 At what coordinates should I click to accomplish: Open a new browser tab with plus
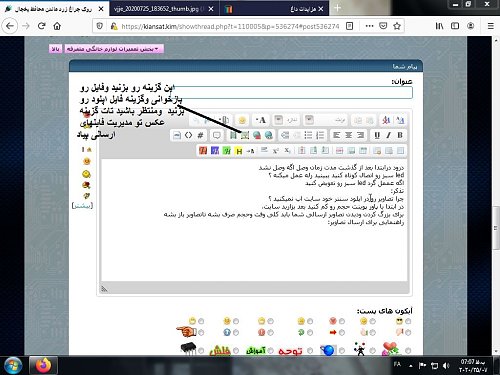pos(337,8)
